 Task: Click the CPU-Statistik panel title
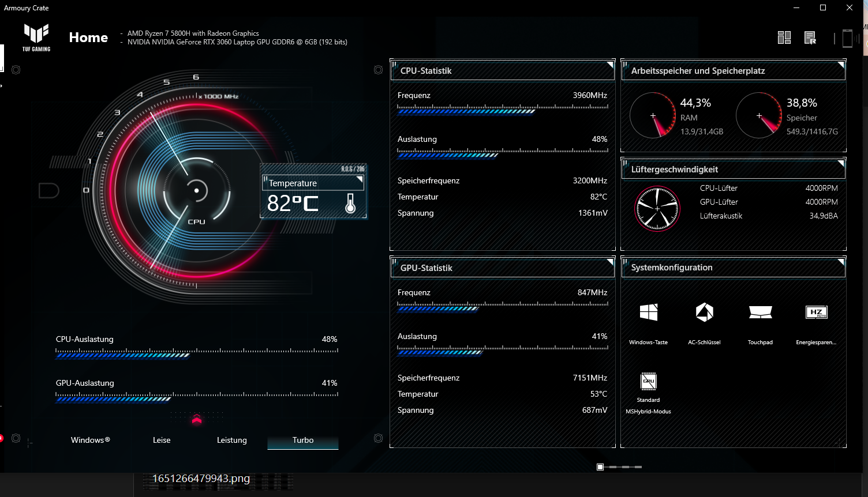point(426,71)
